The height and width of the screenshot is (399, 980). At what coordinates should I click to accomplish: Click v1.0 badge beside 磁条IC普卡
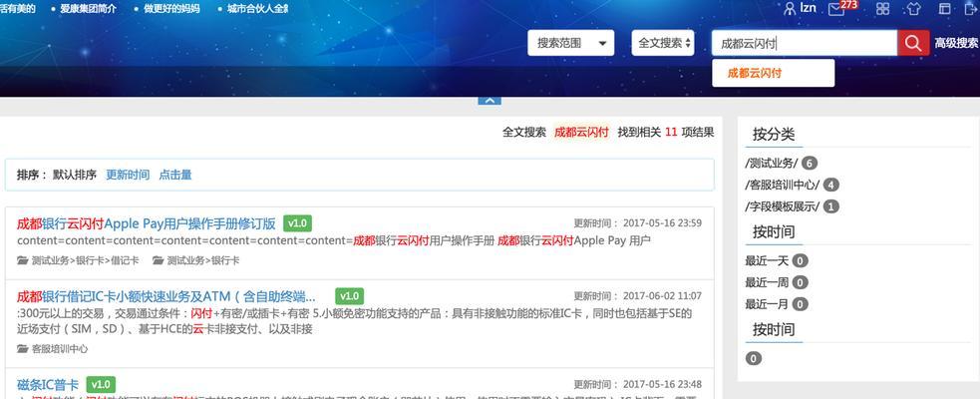coord(101,384)
